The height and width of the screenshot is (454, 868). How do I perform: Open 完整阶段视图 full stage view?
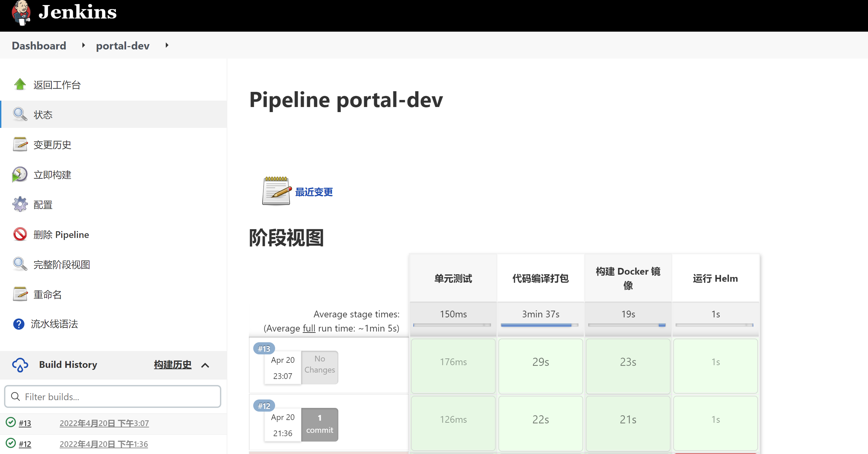pyautogui.click(x=61, y=264)
